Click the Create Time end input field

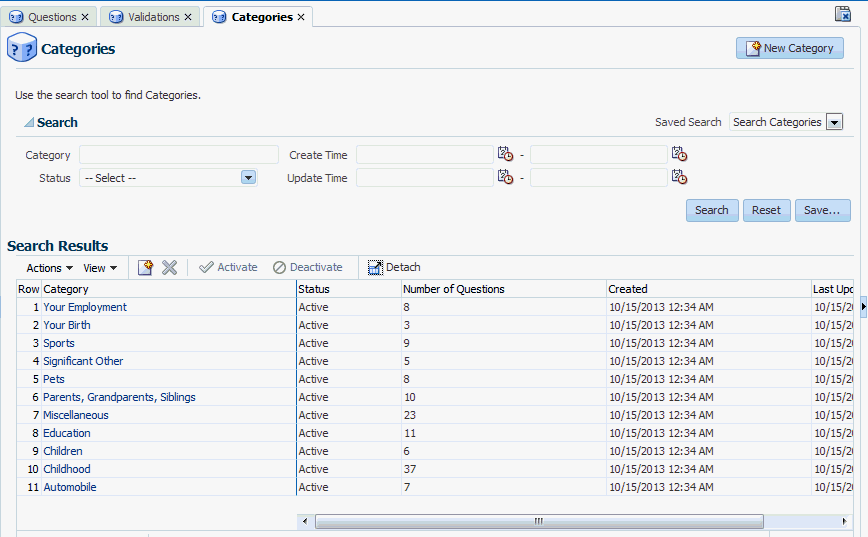click(x=598, y=154)
